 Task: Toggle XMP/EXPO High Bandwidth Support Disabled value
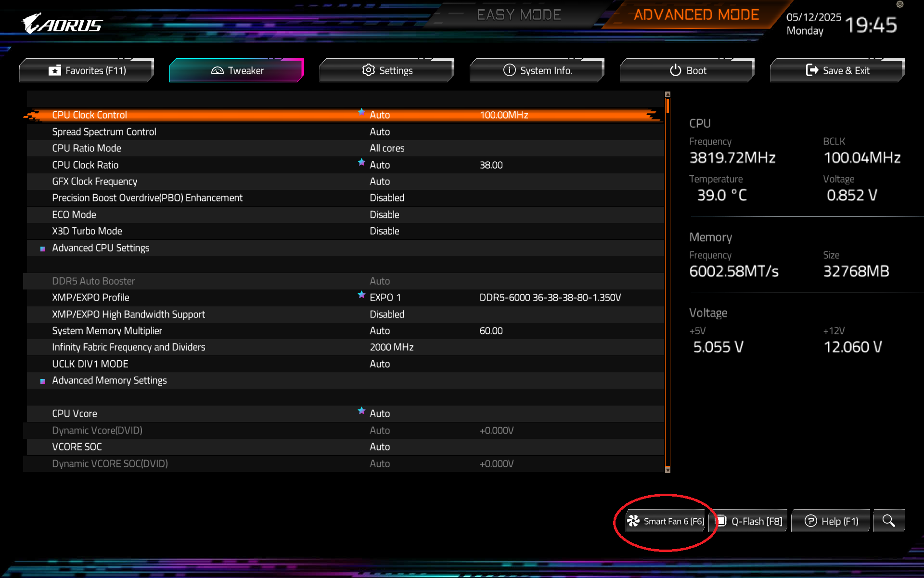386,315
